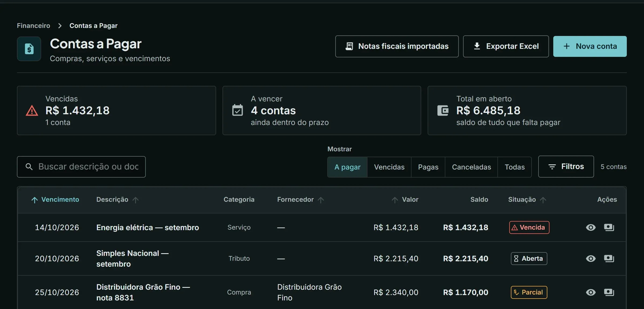Sort by Situação column arrow

(543, 200)
